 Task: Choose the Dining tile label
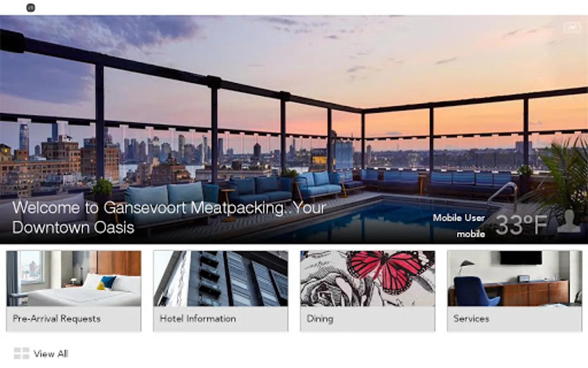(320, 319)
